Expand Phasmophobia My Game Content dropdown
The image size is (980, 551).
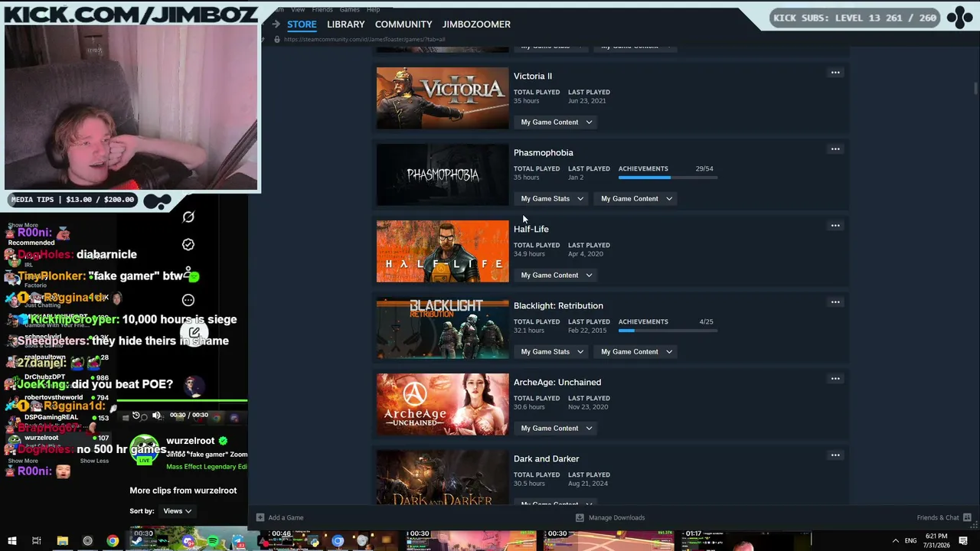[636, 198]
